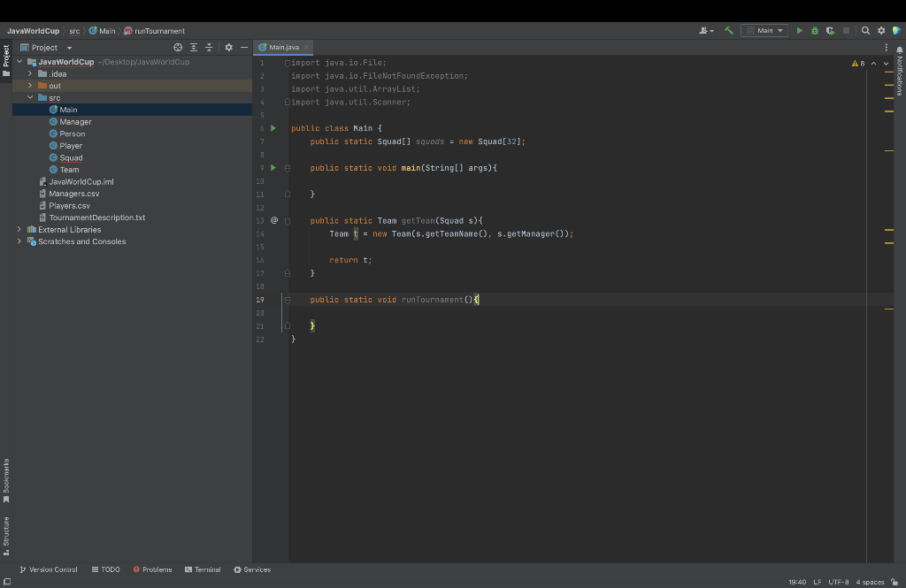Screen dimensions: 906x588
Task: Select the Debug icon in the toolbar
Action: [815, 29]
